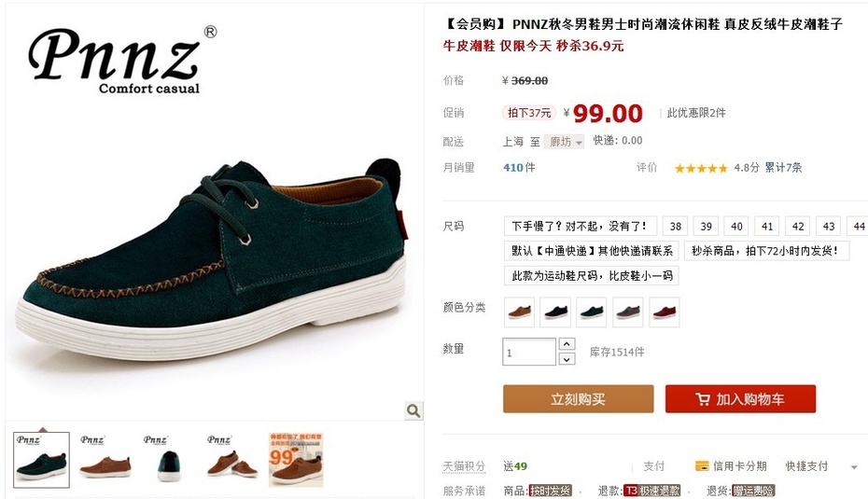Screen dimensions: 868x499
Task: Increase quantity with the up arrow
Action: coord(567,344)
